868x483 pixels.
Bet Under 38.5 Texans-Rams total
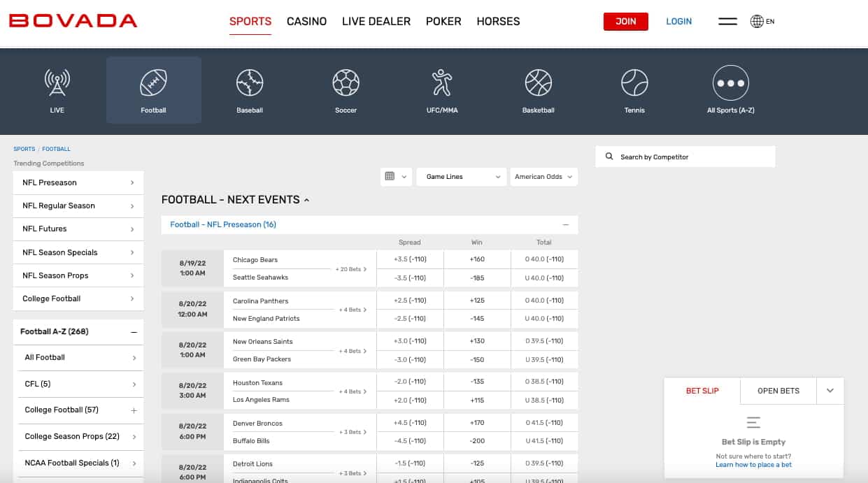coord(544,400)
